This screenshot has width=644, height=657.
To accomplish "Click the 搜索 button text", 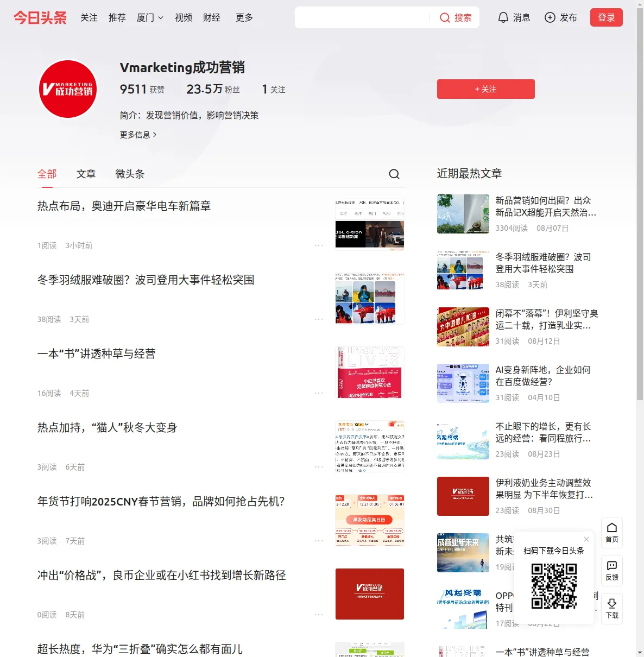I will 463,17.
